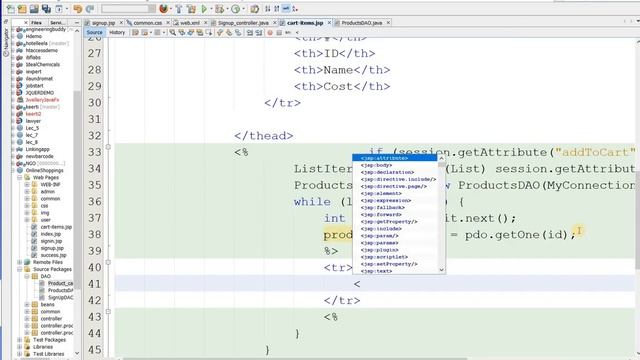The image size is (640, 360).
Task: Click the stop macro recording square icon
Action: pyautogui.click(x=279, y=33)
